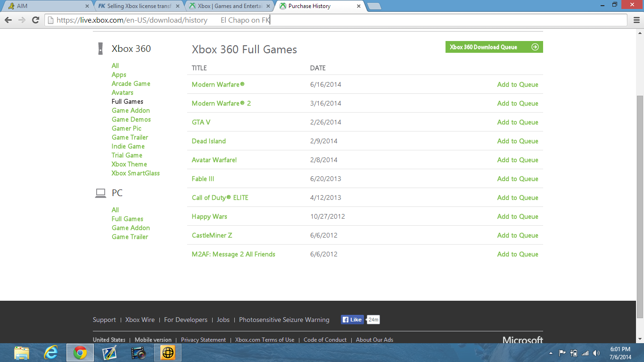Filter by Gamer Pic
This screenshot has height=362, width=644.
point(126,128)
